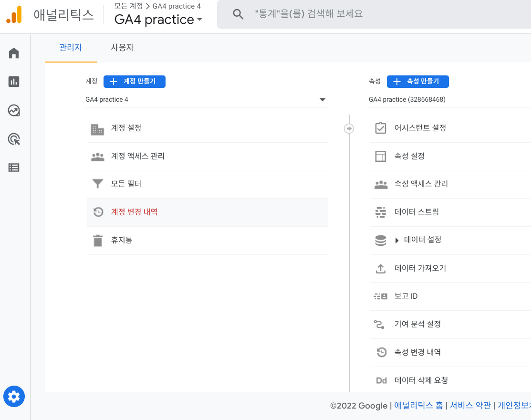Click the Google Analytics logo
531x420 pixels.
tap(14, 15)
